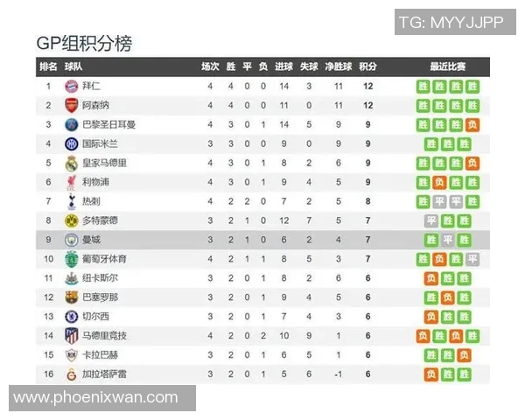525x420 pixels.
Task: Click the 最近比赛 column header
Action: (447, 66)
